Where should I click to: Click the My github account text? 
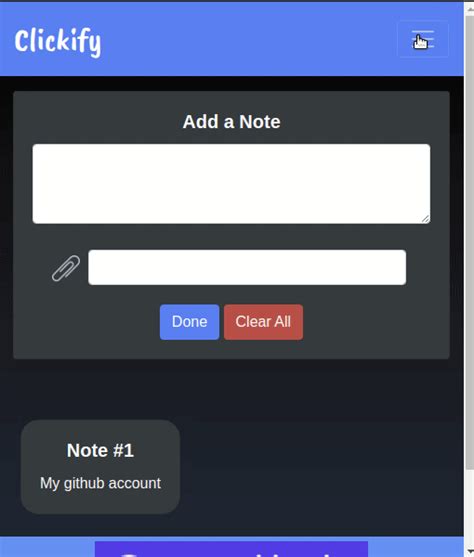click(101, 483)
